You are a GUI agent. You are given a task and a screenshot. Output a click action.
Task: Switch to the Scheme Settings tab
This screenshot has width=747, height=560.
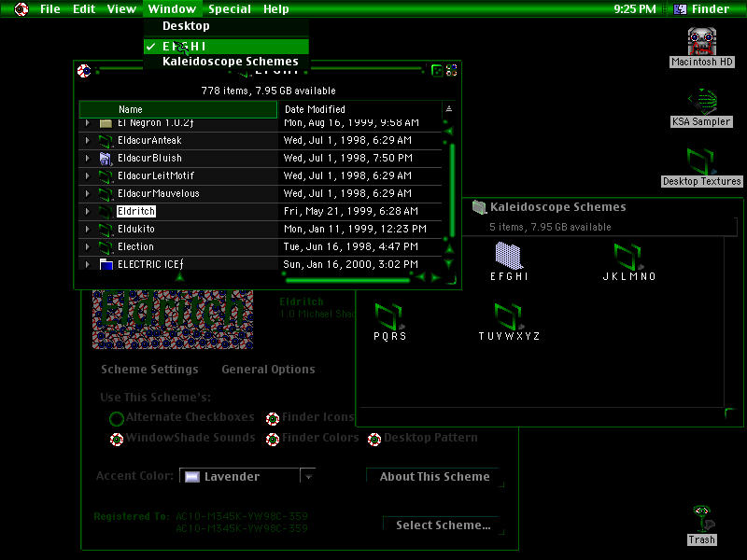(149, 370)
